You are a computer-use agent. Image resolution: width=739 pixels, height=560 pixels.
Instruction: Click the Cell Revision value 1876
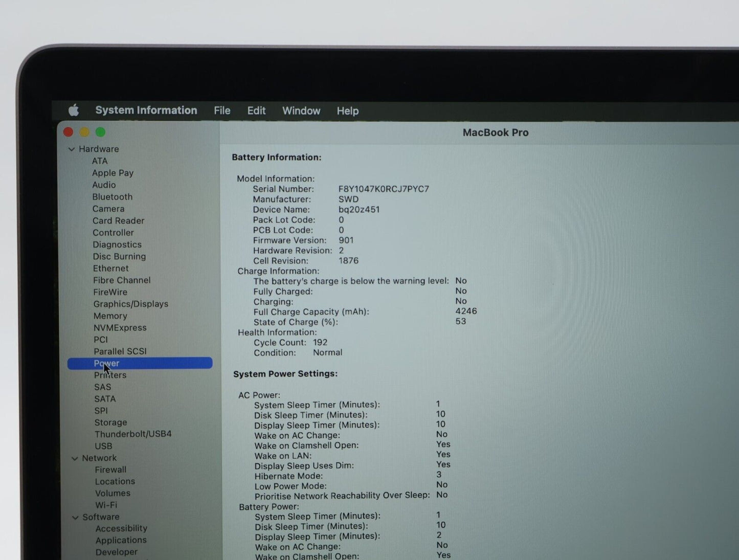pyautogui.click(x=348, y=260)
